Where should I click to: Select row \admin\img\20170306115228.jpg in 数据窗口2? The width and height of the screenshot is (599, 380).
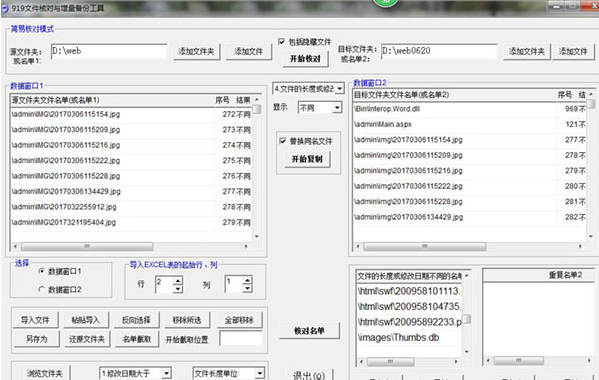point(469,202)
